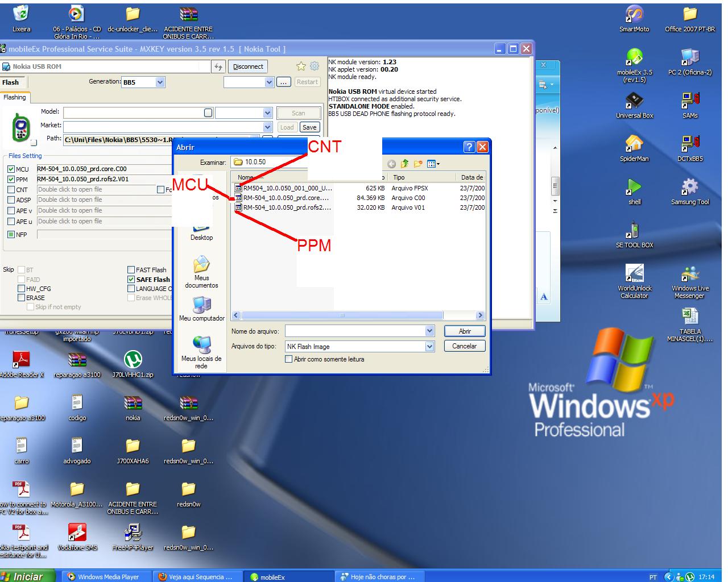This screenshot has height=582, width=728.
Task: Click Abrir button to open file
Action: [x=465, y=331]
